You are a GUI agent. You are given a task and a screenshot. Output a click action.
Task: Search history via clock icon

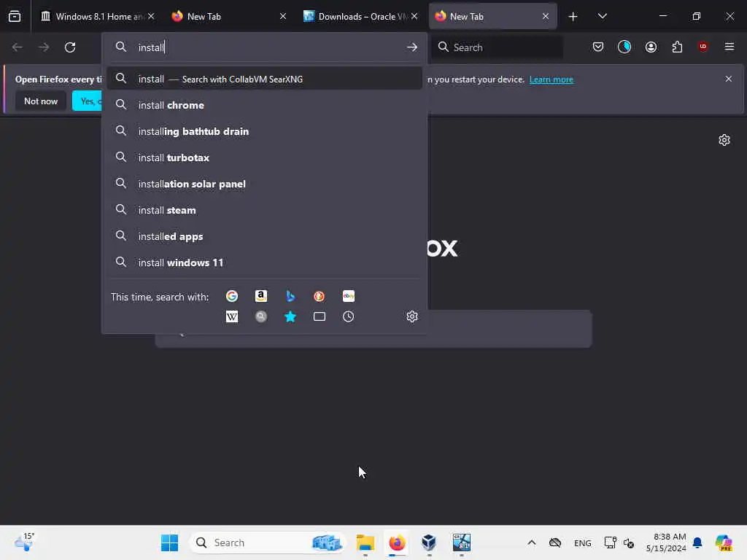348,316
